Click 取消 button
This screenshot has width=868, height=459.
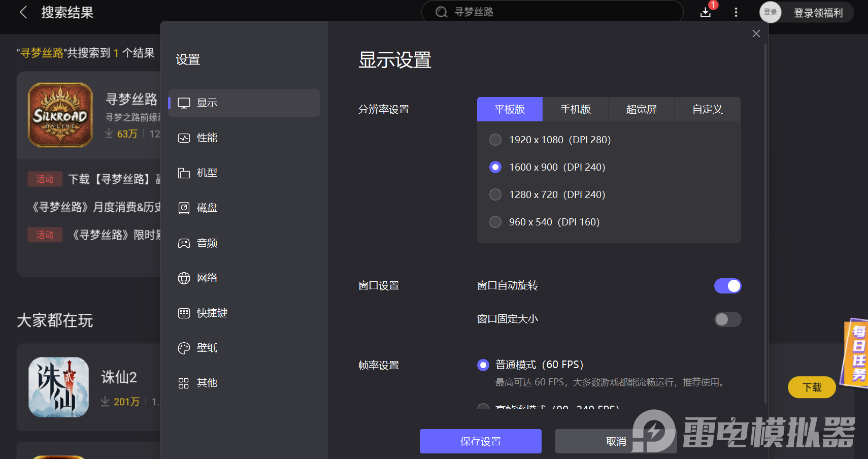[x=616, y=441]
